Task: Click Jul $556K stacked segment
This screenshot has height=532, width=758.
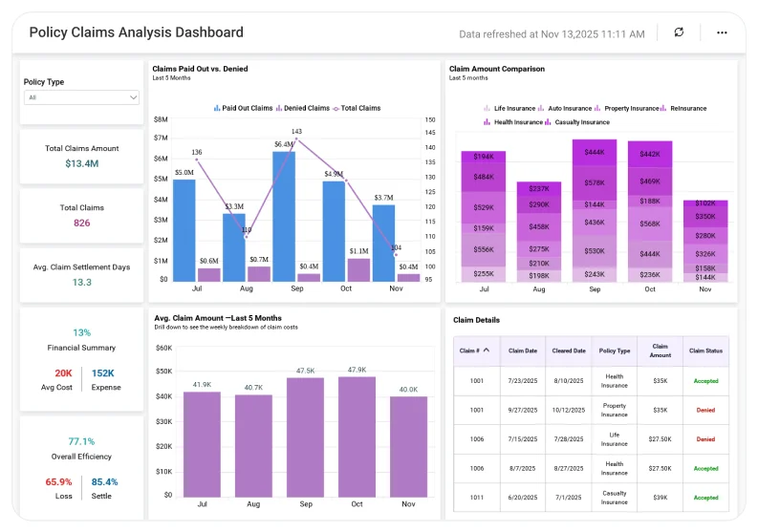Action: (484, 250)
